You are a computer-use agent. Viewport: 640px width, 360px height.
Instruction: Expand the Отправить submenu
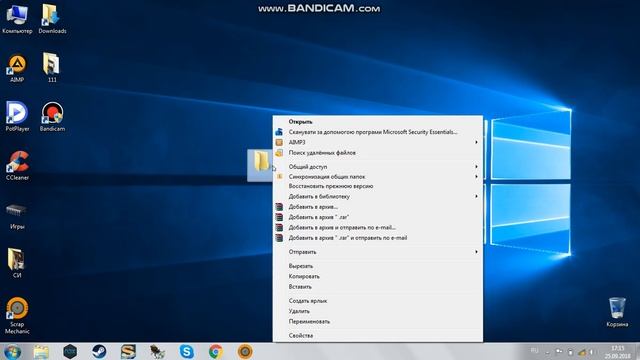point(378,252)
